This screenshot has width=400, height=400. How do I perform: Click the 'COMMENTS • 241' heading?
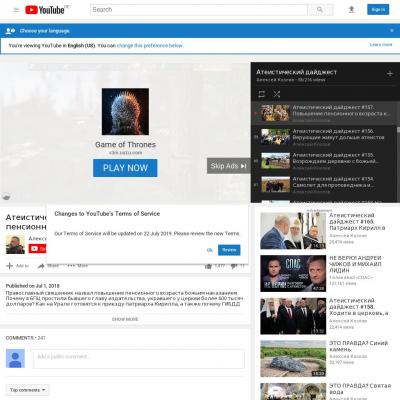25,338
